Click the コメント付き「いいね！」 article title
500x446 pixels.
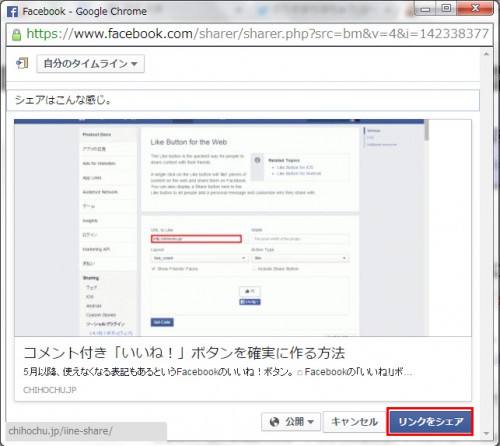(184, 353)
